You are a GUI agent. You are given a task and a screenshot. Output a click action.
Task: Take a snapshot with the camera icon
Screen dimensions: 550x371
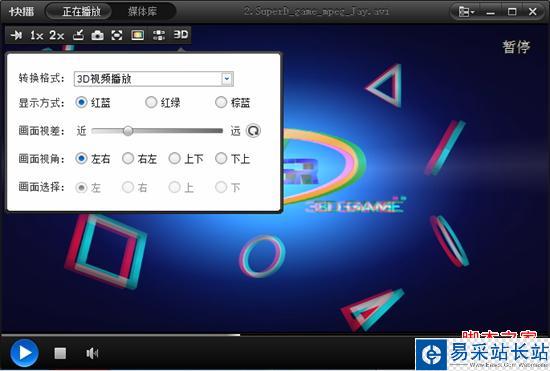coord(98,35)
